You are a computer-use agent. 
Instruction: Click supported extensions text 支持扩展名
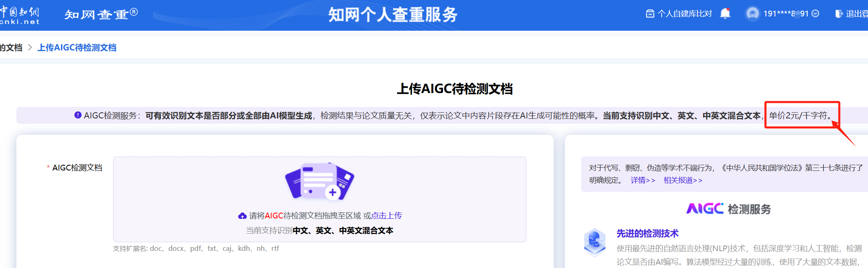point(196,248)
